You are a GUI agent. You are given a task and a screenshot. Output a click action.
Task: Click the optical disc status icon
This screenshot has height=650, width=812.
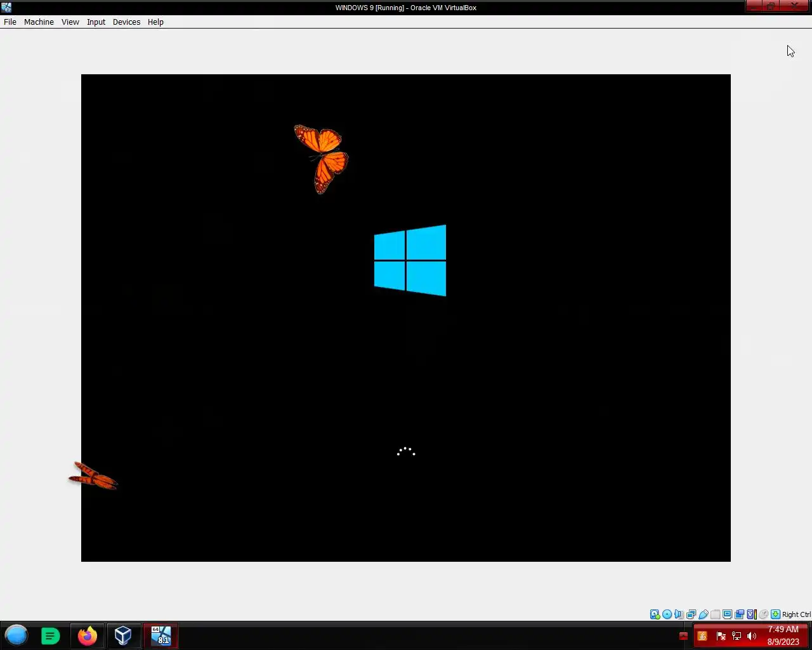click(667, 614)
